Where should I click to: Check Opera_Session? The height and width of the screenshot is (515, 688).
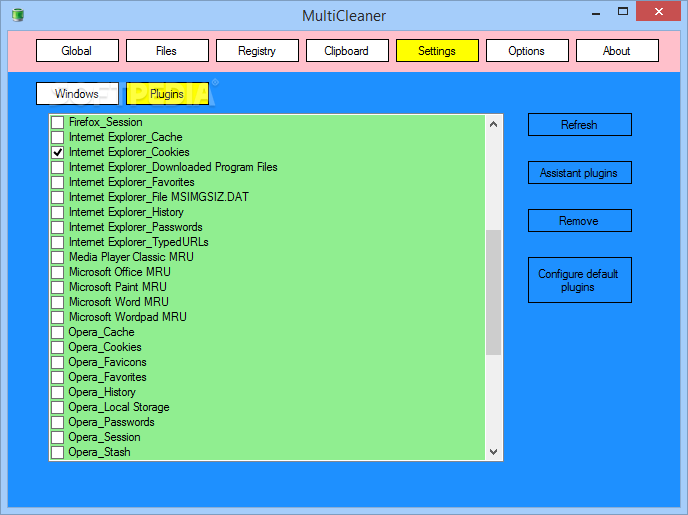tap(57, 437)
